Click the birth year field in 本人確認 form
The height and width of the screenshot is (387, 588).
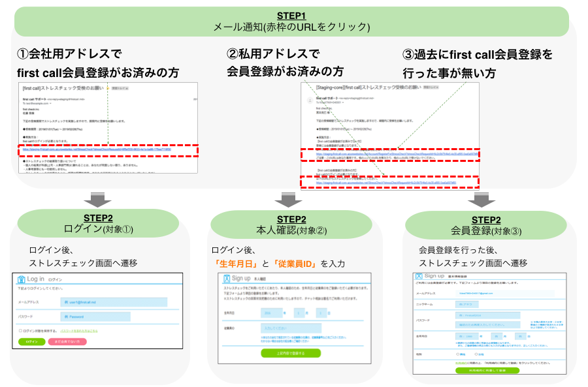272,313
